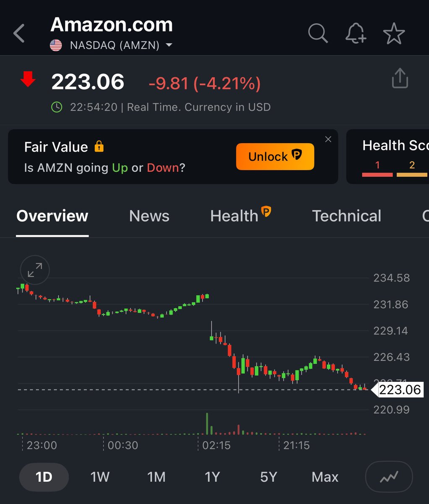The width and height of the screenshot is (429, 504).
Task: Switch to the News tab
Action: click(x=149, y=216)
